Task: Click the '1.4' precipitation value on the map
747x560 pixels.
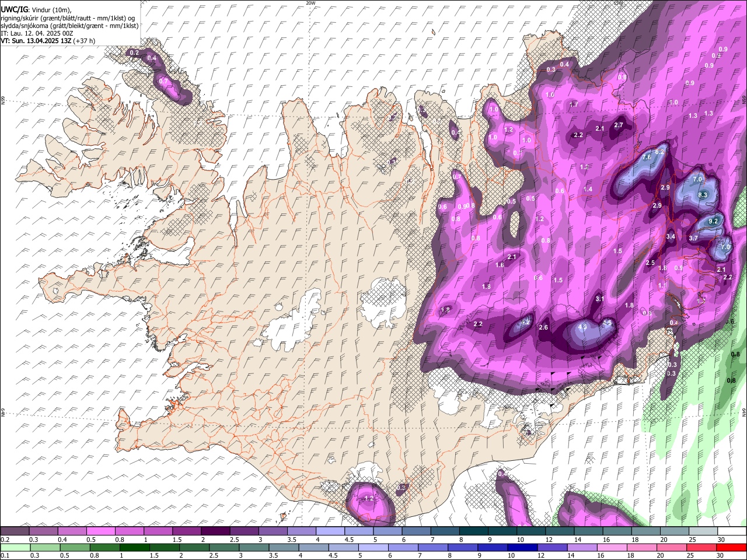Action: pyautogui.click(x=588, y=189)
